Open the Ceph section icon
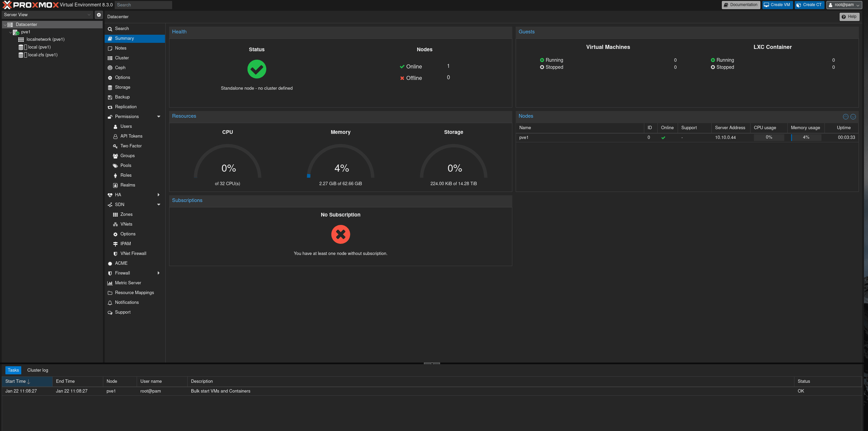868x431 pixels. pos(110,68)
